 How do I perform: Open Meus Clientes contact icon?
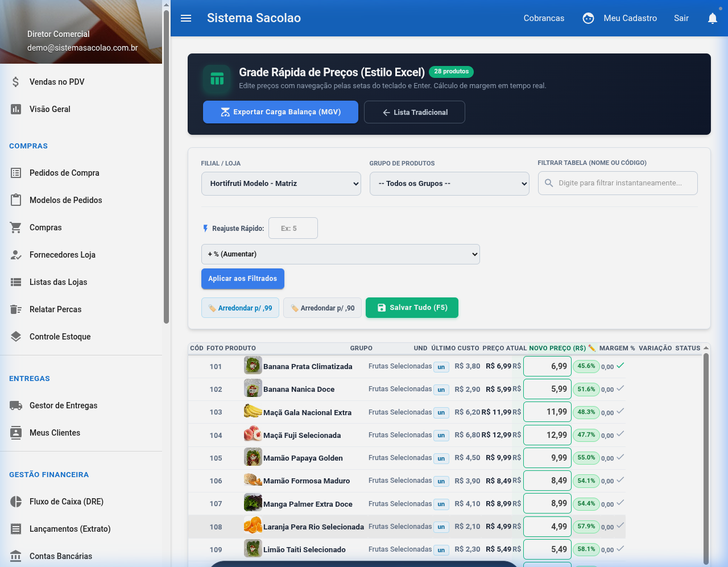tap(16, 433)
